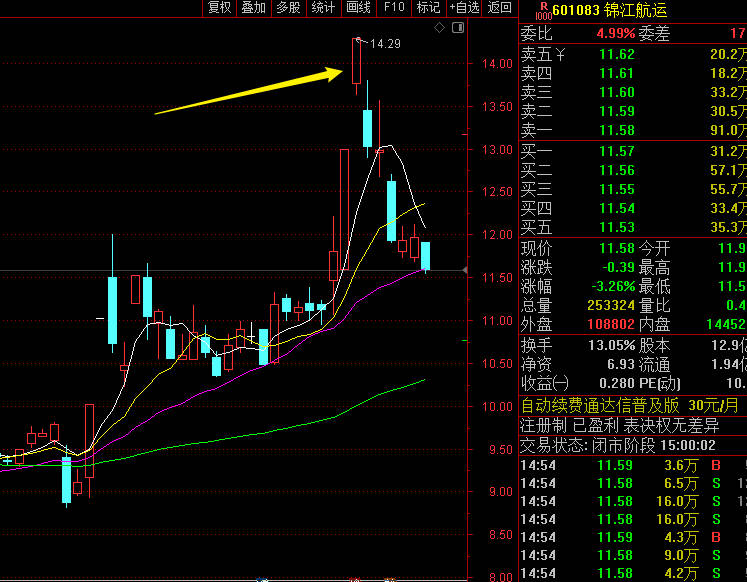Open the 复权 adjustment menu
747x582 pixels.
click(219, 8)
